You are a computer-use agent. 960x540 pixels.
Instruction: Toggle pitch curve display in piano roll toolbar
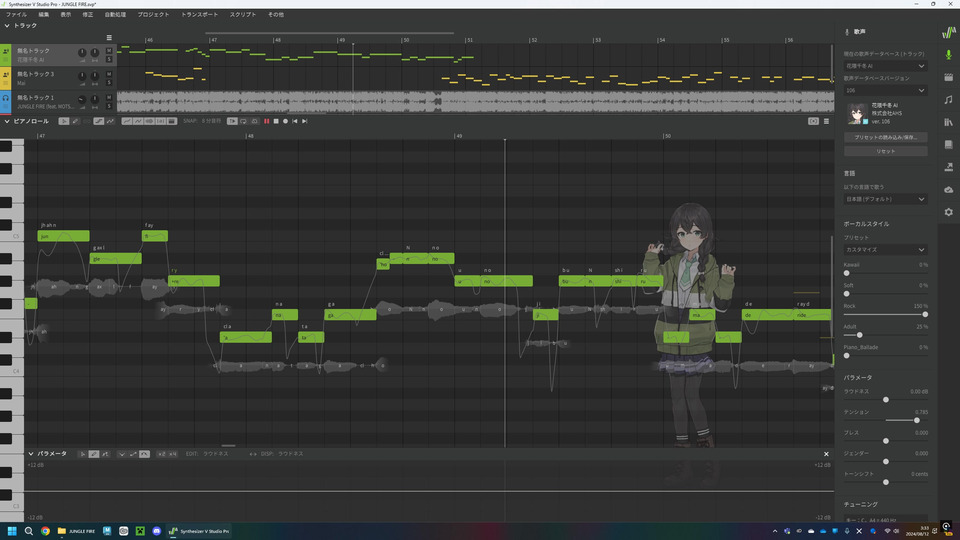point(127,121)
